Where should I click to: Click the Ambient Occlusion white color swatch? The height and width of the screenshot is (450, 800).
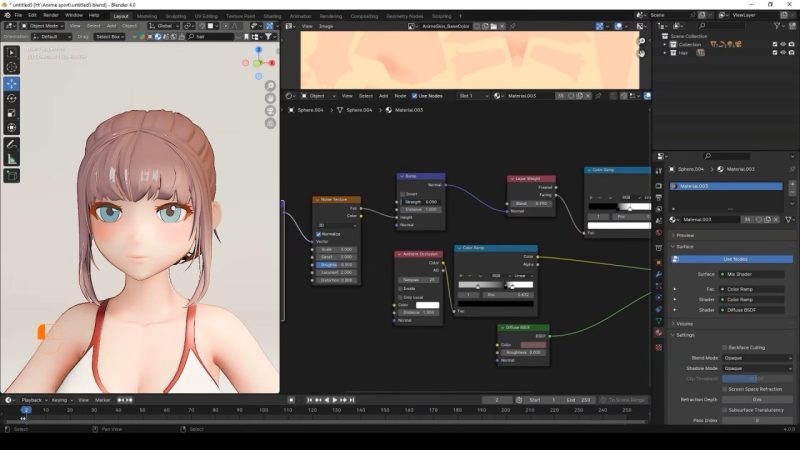427,305
